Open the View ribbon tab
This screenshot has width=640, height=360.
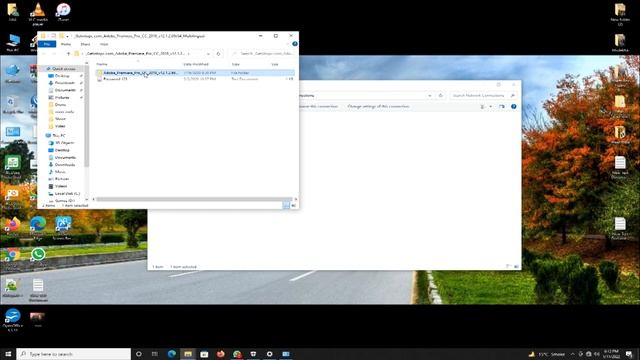coord(104,44)
